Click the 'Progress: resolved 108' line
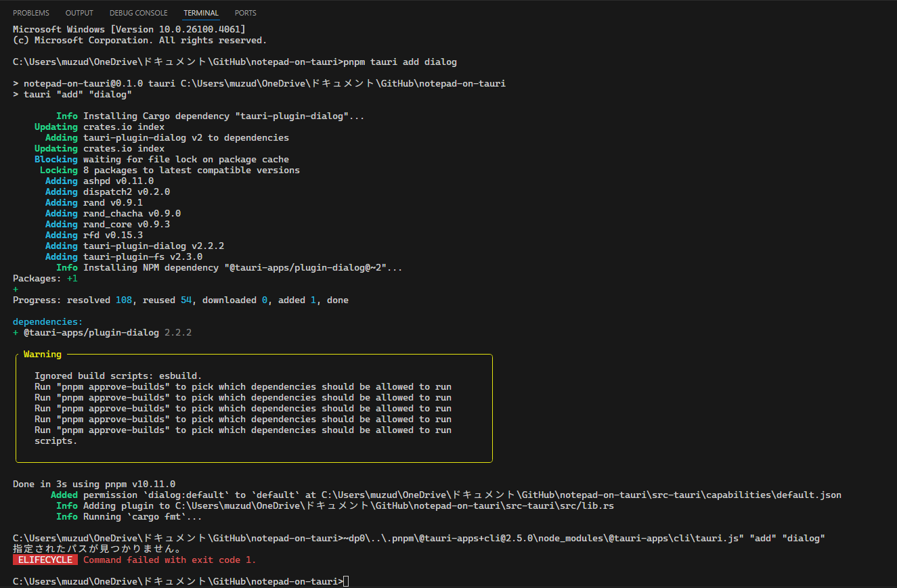This screenshot has height=588, width=897. pos(181,300)
